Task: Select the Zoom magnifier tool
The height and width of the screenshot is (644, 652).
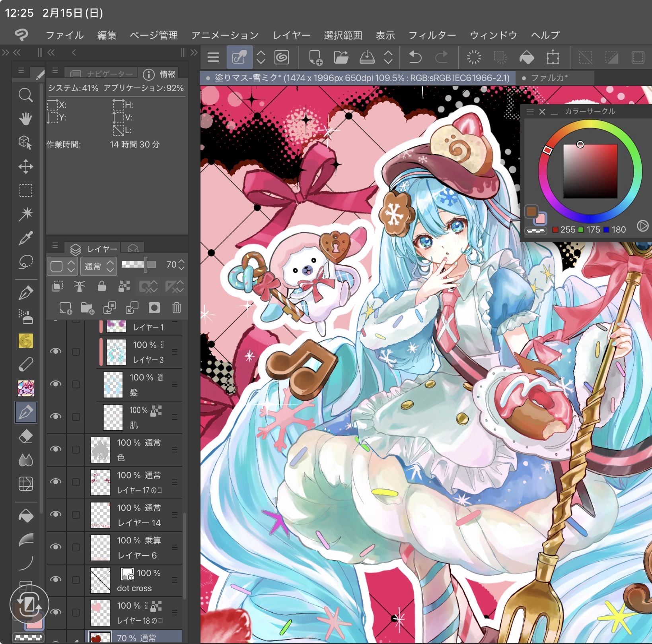Action: (26, 95)
